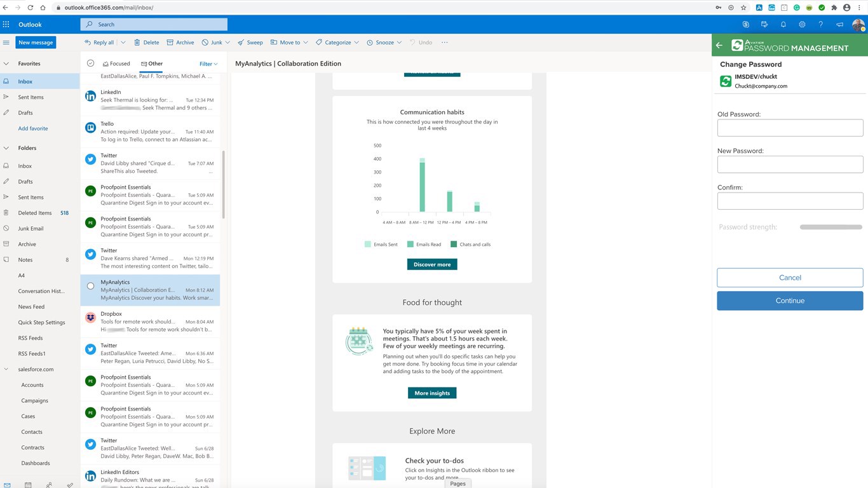Click the Discover more button
868x488 pixels.
(432, 264)
